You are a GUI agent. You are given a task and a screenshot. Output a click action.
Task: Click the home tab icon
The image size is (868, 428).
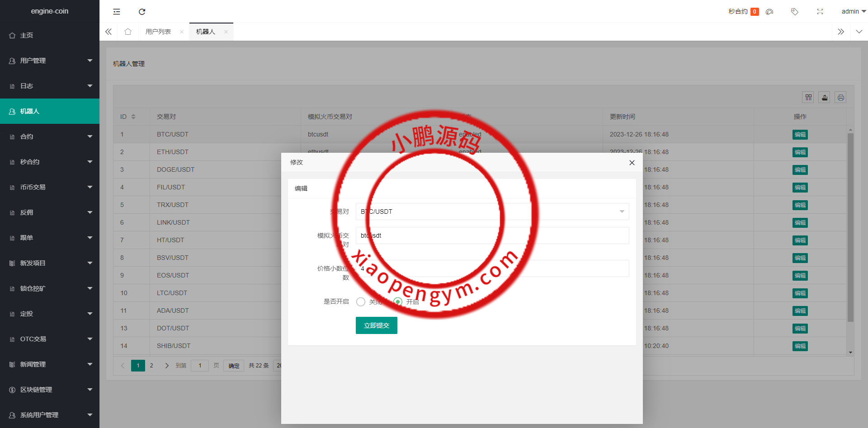click(x=128, y=32)
